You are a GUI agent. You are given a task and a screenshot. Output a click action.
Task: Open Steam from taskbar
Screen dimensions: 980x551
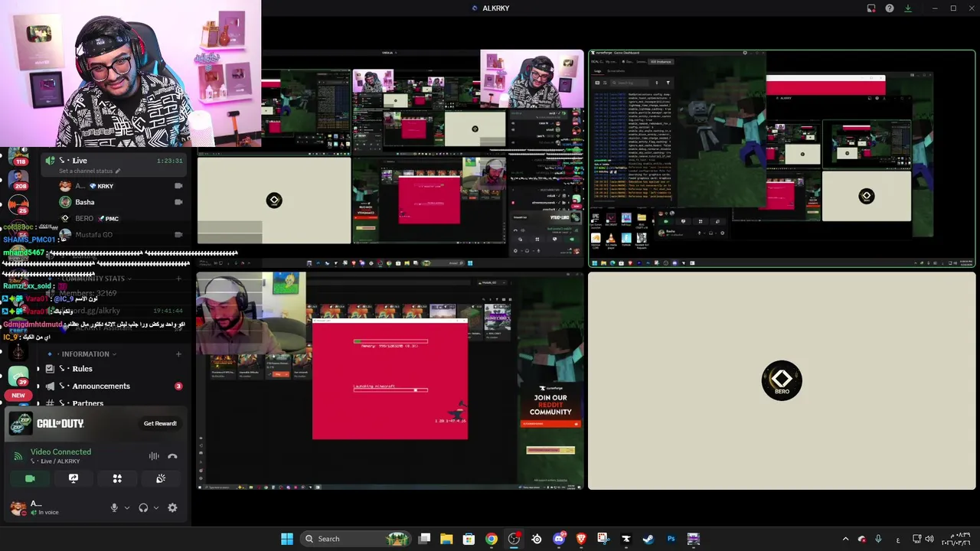648,539
